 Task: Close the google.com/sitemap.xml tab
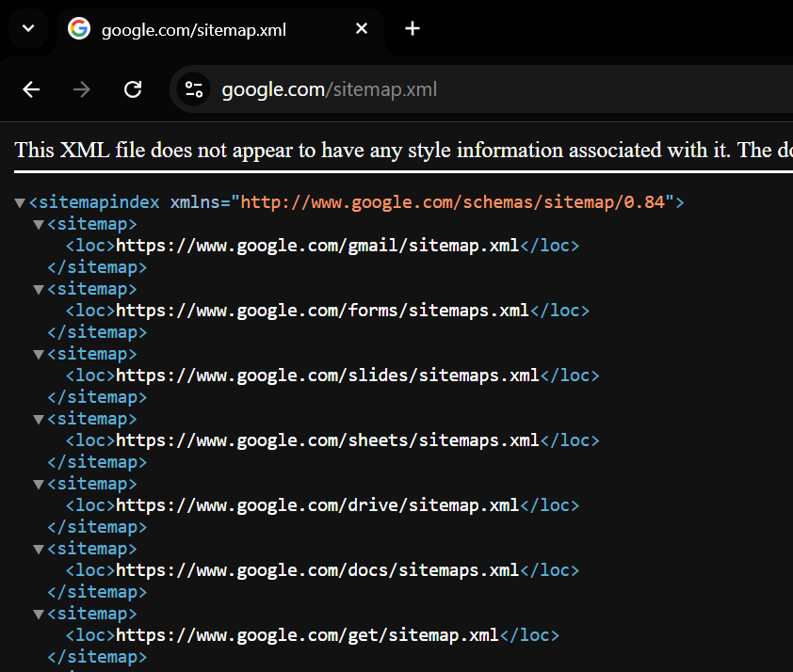pos(361,28)
